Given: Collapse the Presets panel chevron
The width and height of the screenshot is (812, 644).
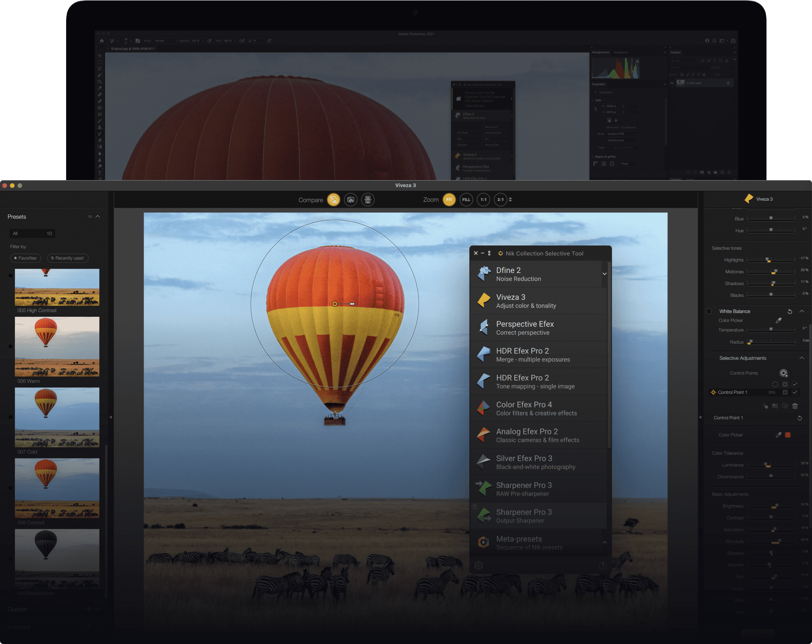Looking at the screenshot, I should point(98,216).
